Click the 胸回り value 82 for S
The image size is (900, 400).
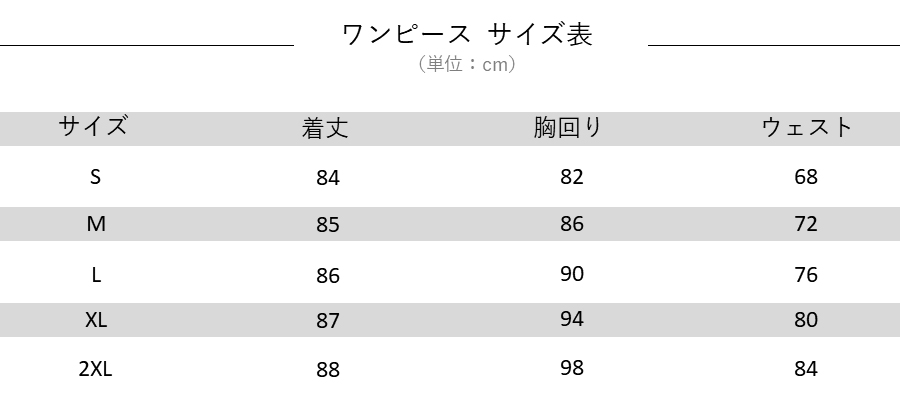click(x=572, y=176)
